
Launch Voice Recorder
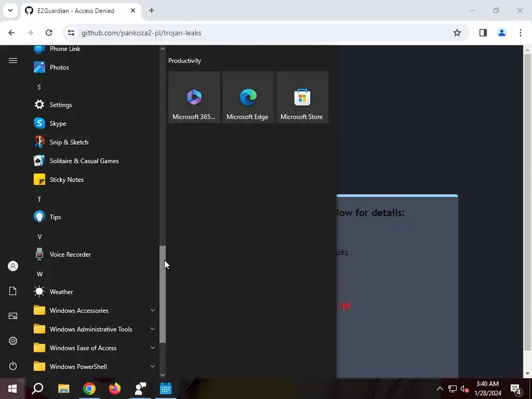click(95, 254)
